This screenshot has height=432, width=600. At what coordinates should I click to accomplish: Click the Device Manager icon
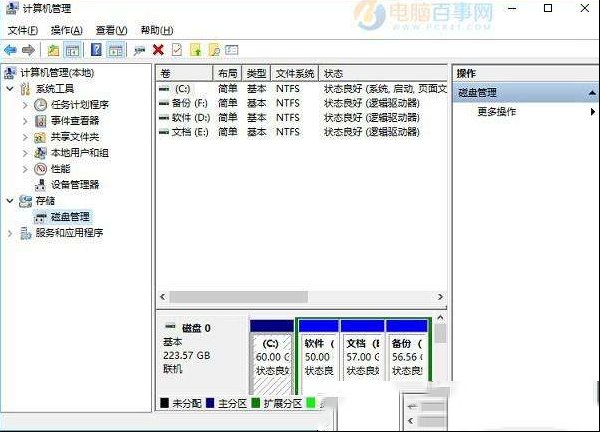(40, 185)
